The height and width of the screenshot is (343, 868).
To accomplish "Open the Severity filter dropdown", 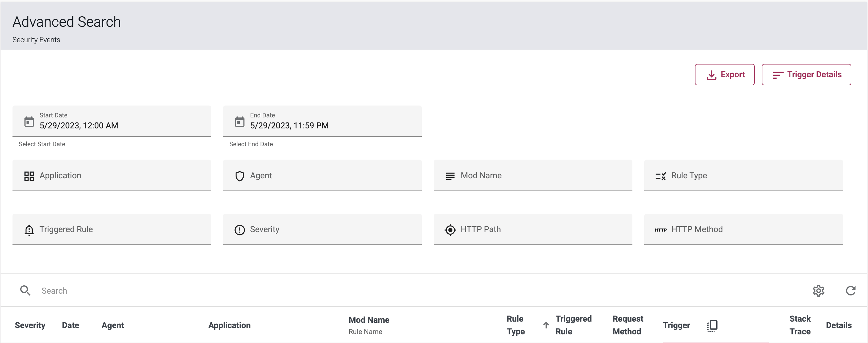I will (322, 229).
